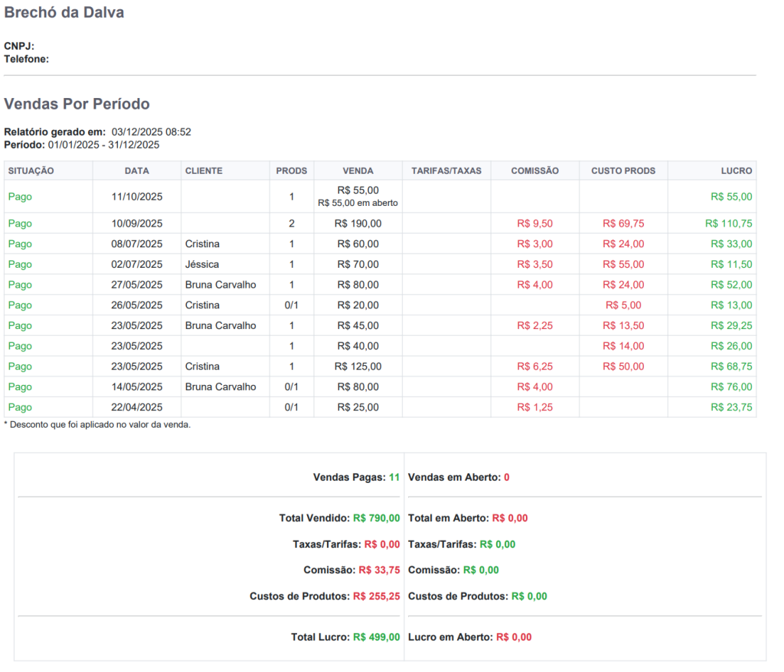This screenshot has width=784, height=672.
Task: Select the Custos de Produtos R$ 255,25 total
Action: 376,596
